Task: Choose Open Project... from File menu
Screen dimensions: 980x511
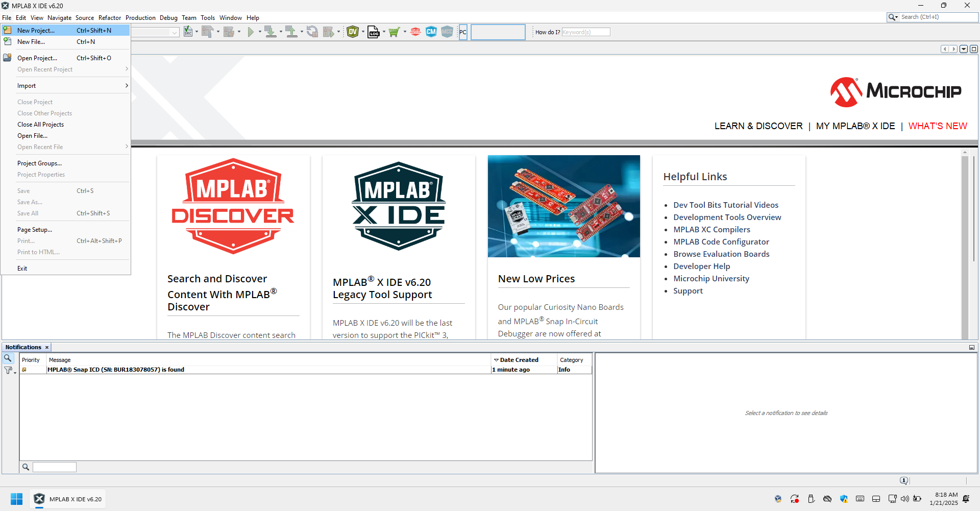Action: pos(65,58)
